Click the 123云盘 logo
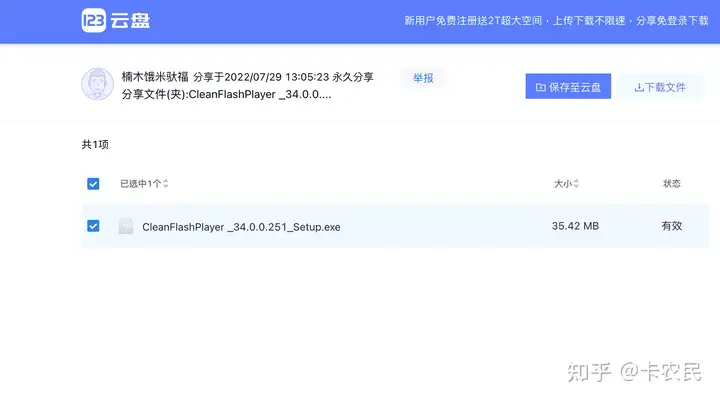720x401 pixels. tap(116, 21)
